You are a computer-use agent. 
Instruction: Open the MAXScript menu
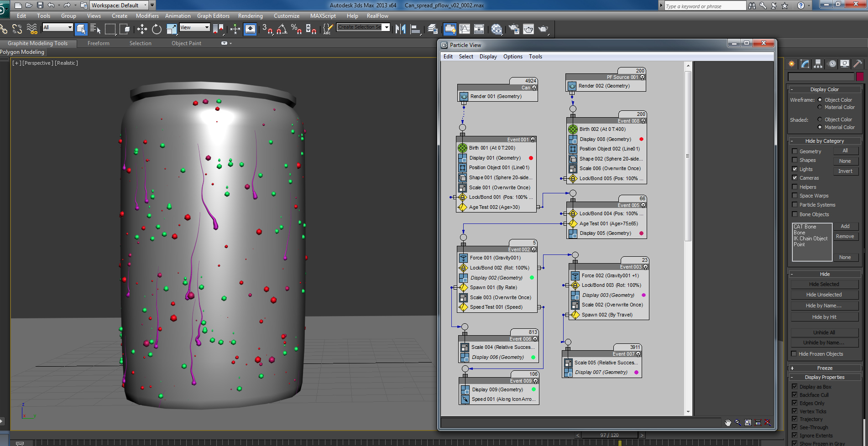click(323, 16)
